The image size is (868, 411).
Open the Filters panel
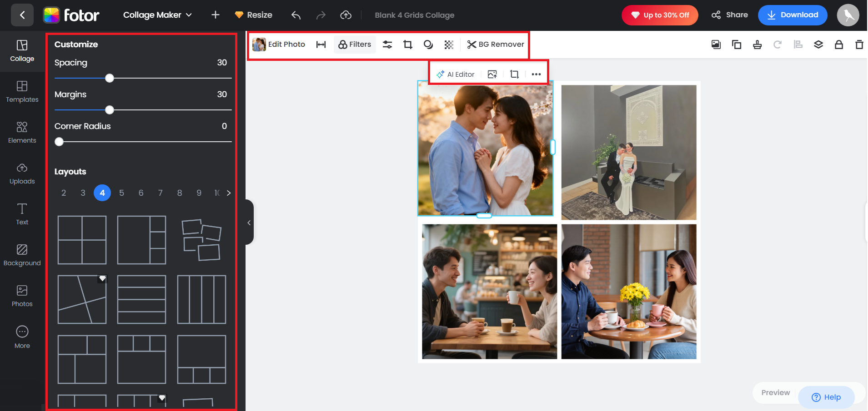point(354,44)
